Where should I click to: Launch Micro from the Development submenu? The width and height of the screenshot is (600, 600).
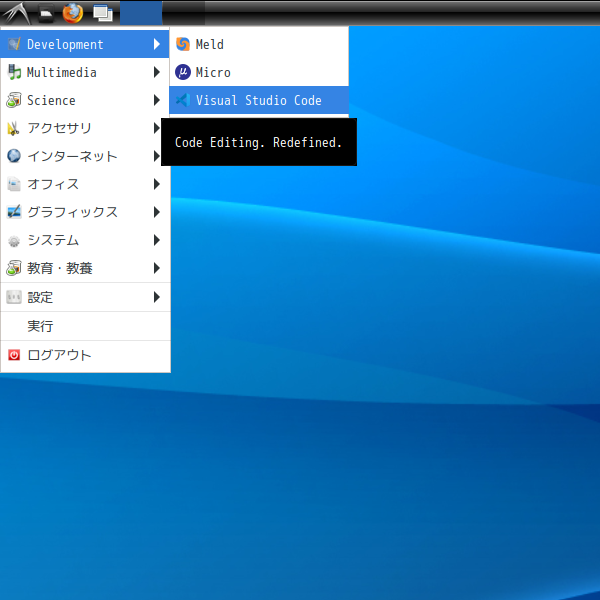click(259, 72)
